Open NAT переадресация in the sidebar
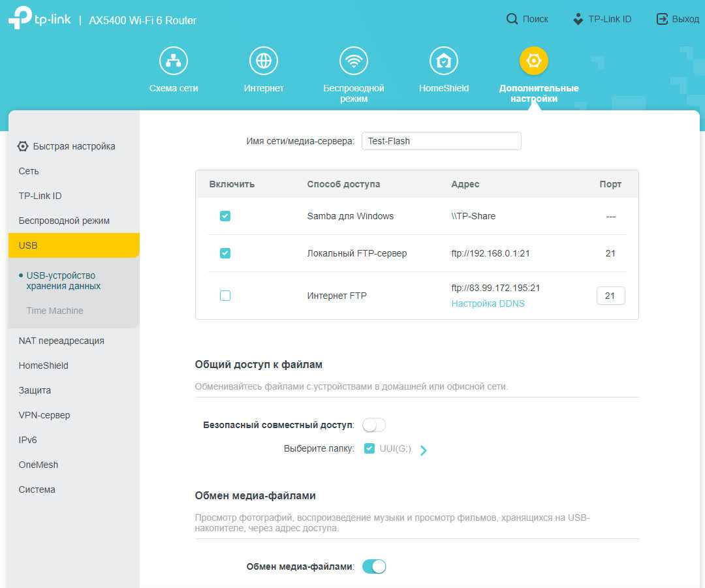This screenshot has width=705, height=588. pyautogui.click(x=61, y=341)
